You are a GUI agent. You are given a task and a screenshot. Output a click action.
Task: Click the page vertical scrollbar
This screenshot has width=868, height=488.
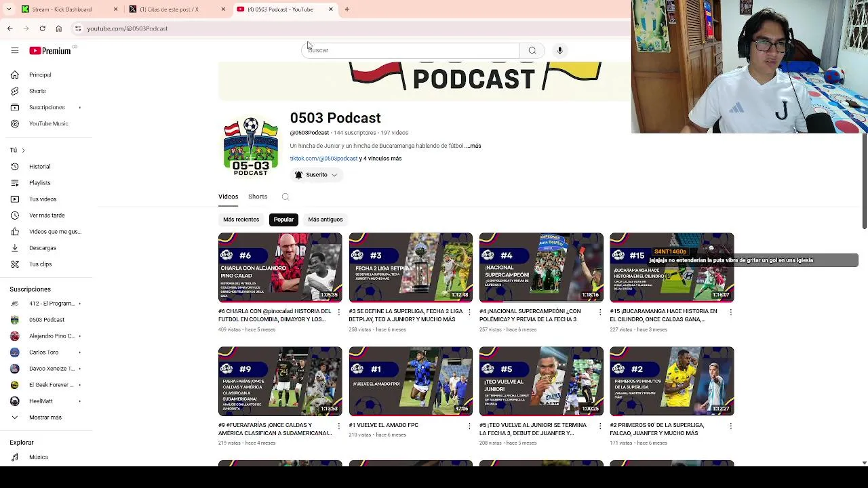pos(864,180)
